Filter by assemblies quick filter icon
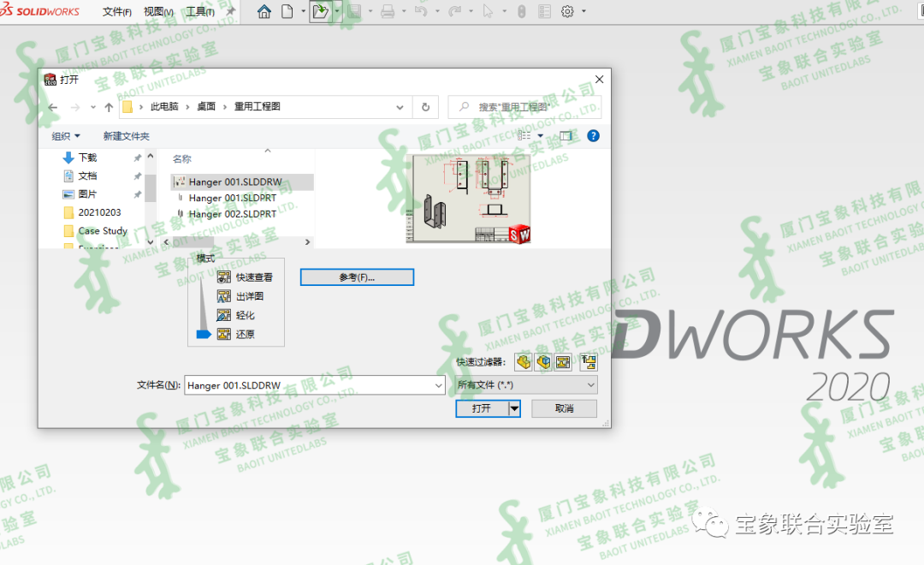 click(543, 361)
